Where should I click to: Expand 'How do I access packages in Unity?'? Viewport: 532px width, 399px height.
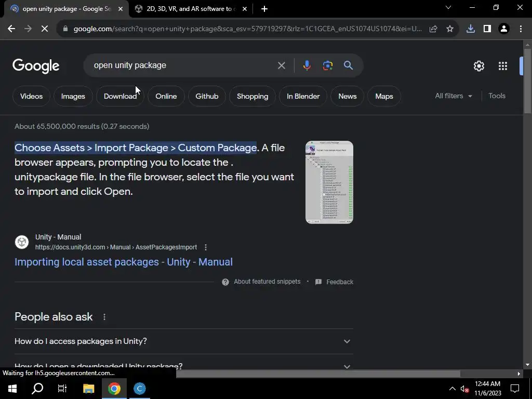coord(183,341)
